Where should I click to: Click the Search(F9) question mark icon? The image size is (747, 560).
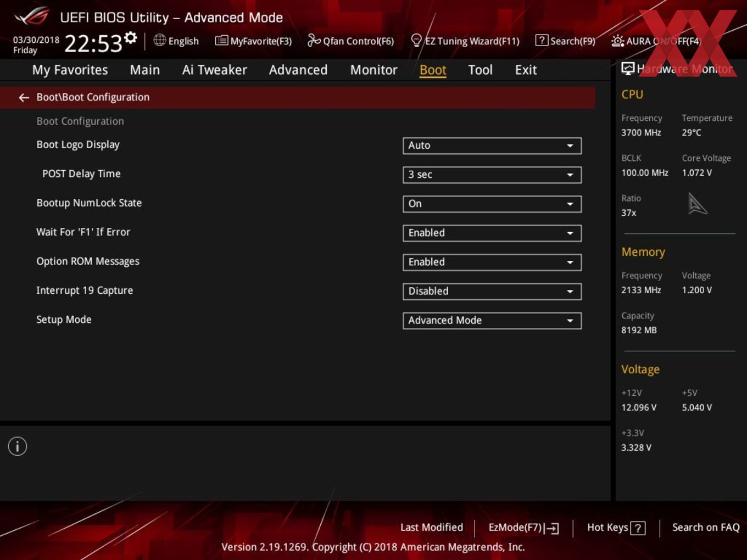point(542,40)
